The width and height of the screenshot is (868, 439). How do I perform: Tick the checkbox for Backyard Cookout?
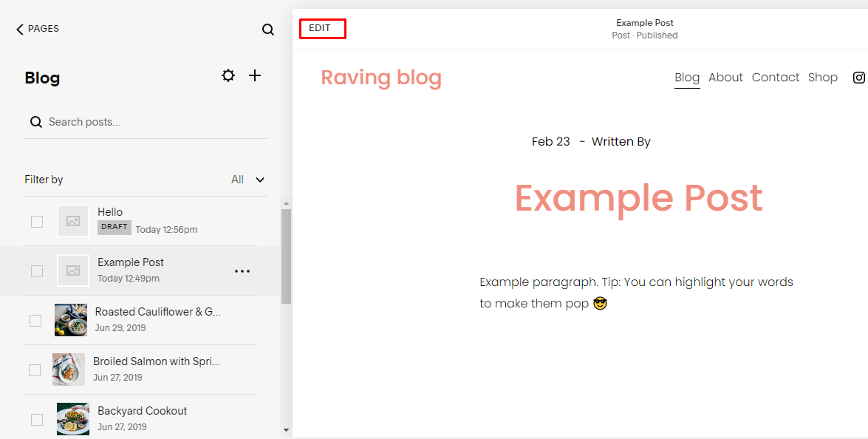(37, 418)
